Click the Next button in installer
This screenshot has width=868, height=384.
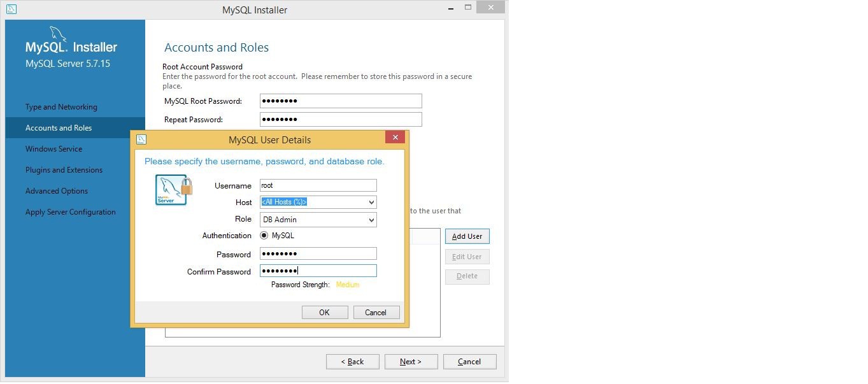pos(411,362)
